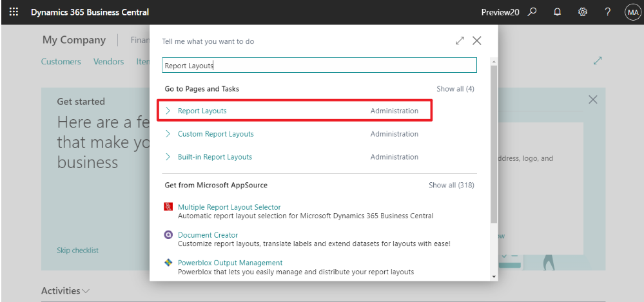Show all 4 pages and tasks

(456, 89)
